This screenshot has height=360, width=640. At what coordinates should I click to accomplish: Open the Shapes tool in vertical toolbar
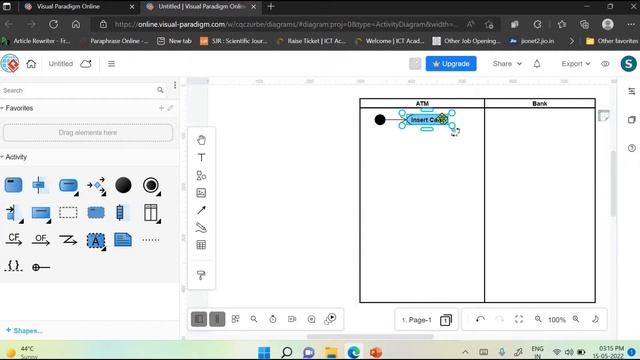pos(201,175)
